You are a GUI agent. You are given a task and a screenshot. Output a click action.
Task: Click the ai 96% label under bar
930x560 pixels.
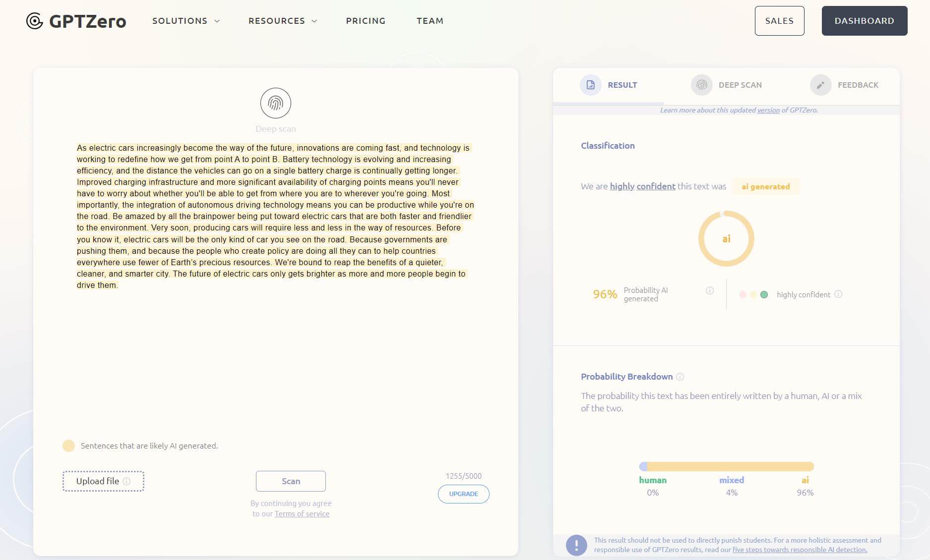point(805,486)
